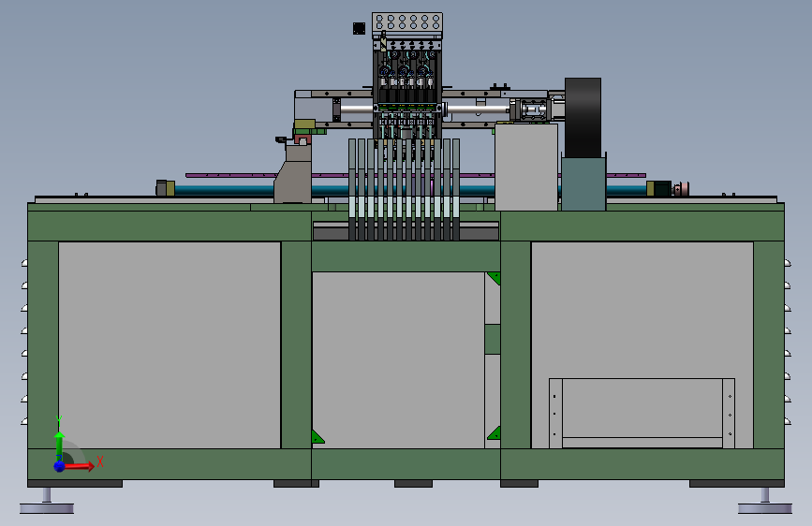812x526 pixels.
Task: Select the drawer in the right cabinet panel
Action: (642, 413)
